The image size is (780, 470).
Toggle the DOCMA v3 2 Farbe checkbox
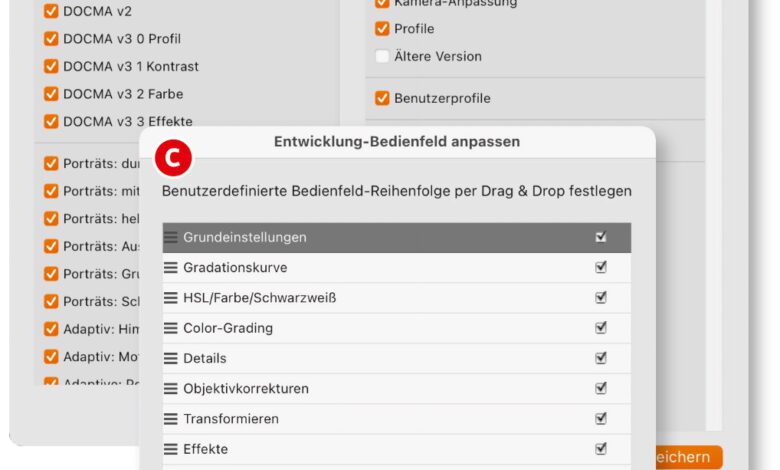(51, 94)
